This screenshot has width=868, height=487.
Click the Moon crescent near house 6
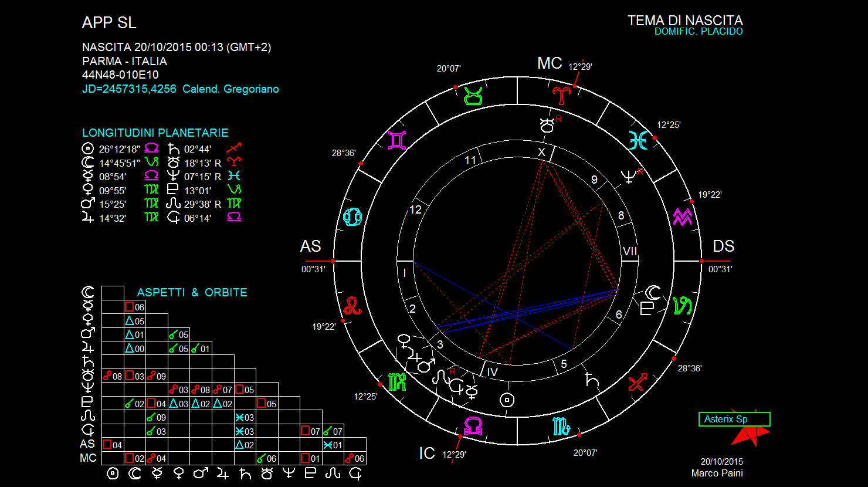click(653, 292)
